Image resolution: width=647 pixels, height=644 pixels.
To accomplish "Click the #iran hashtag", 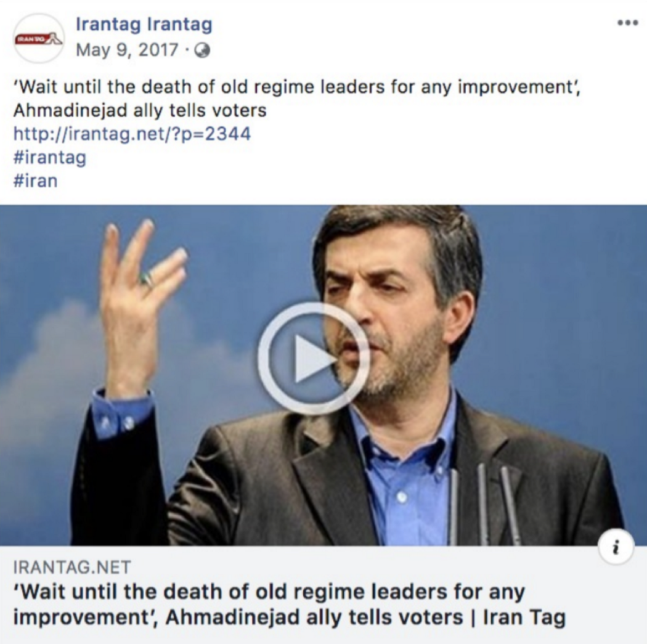I will [36, 181].
